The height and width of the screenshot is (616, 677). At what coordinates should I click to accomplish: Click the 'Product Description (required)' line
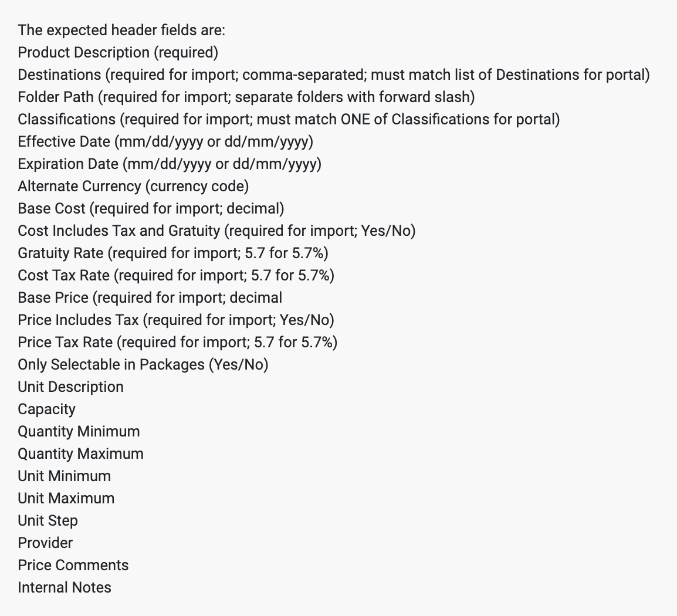click(118, 53)
